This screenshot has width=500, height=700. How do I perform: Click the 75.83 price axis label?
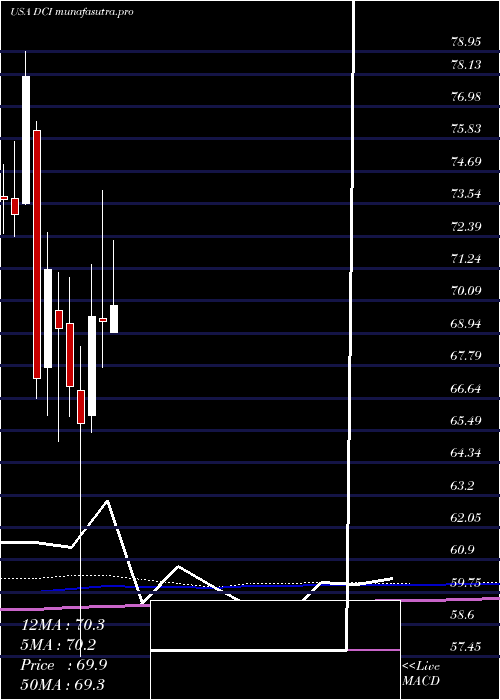coord(466,130)
